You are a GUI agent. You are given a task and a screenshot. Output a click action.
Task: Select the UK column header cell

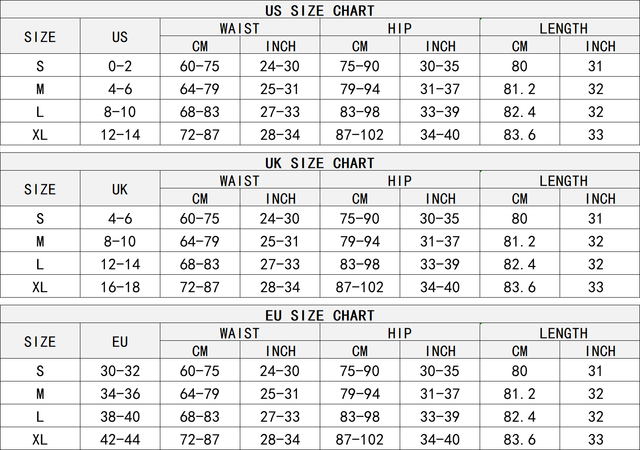tap(120, 189)
